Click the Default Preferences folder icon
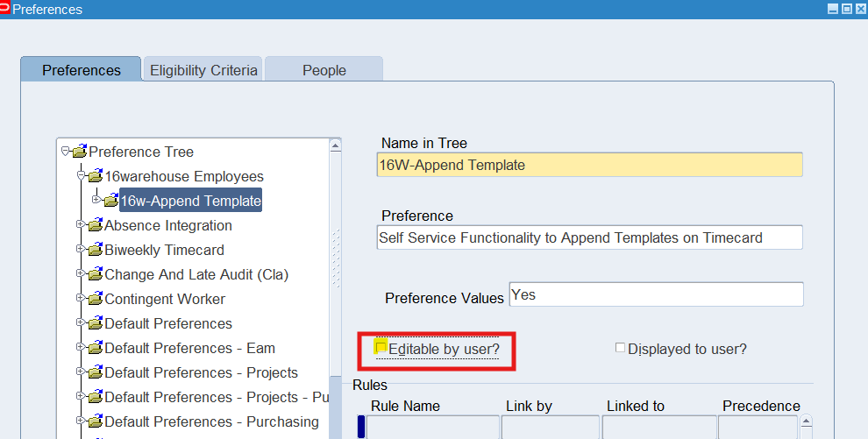 [95, 323]
